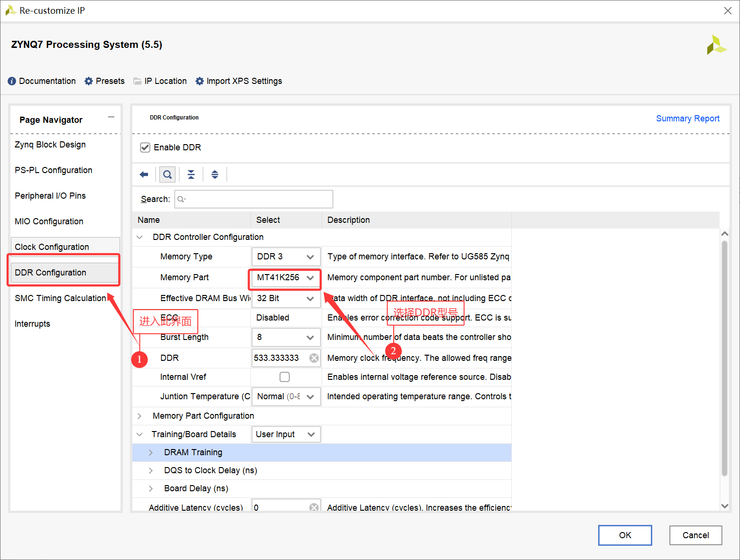This screenshot has width=740, height=560.
Task: Enable the Internal Vref checkbox
Action: (x=285, y=377)
